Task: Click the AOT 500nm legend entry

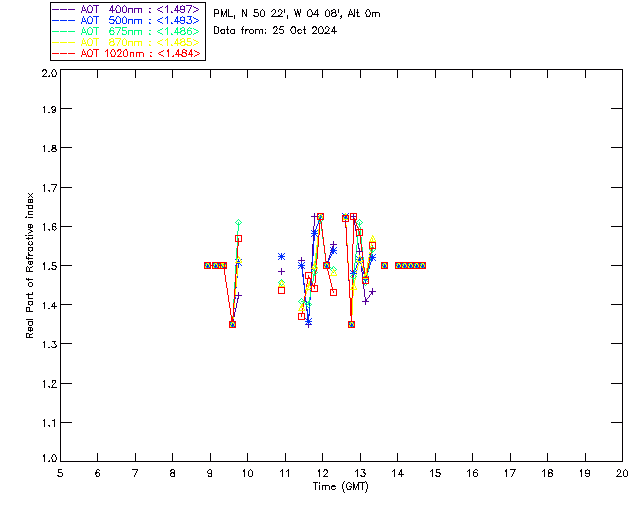Action: click(126, 20)
